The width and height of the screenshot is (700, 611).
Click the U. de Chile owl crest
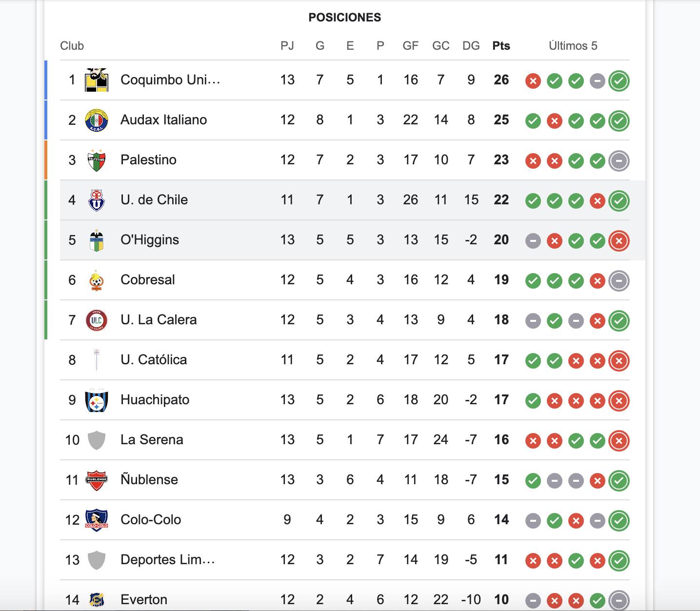[97, 200]
